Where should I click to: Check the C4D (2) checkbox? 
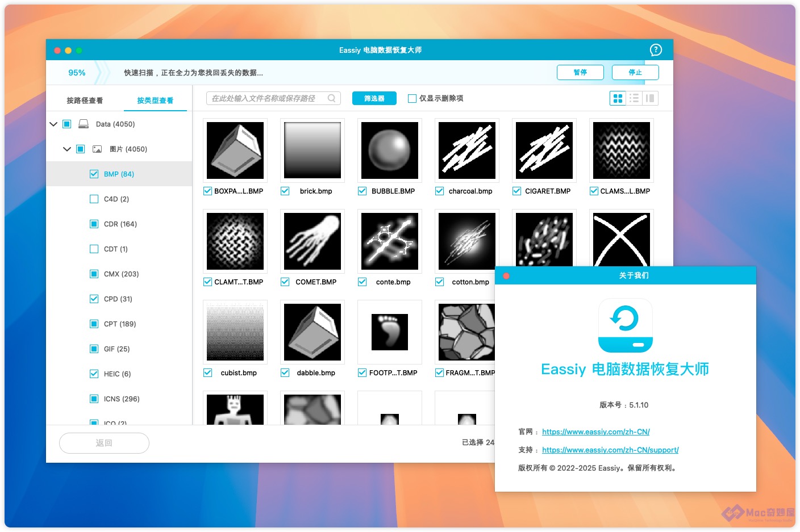pyautogui.click(x=94, y=199)
